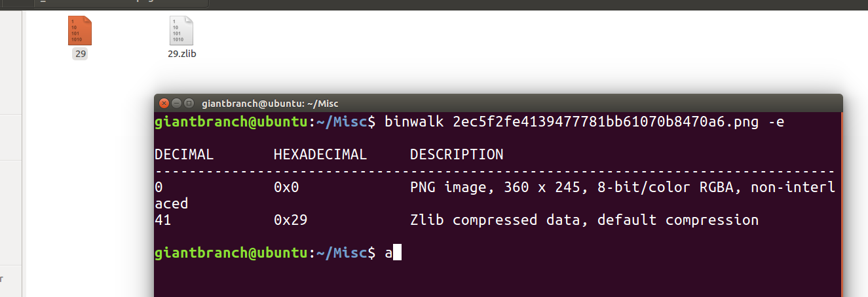Select the orange 29 file icon

click(x=80, y=30)
